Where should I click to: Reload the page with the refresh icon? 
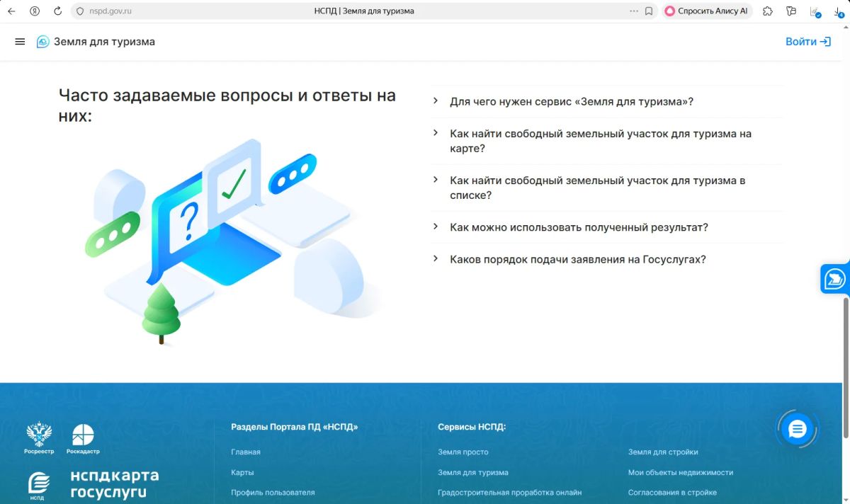[x=58, y=11]
